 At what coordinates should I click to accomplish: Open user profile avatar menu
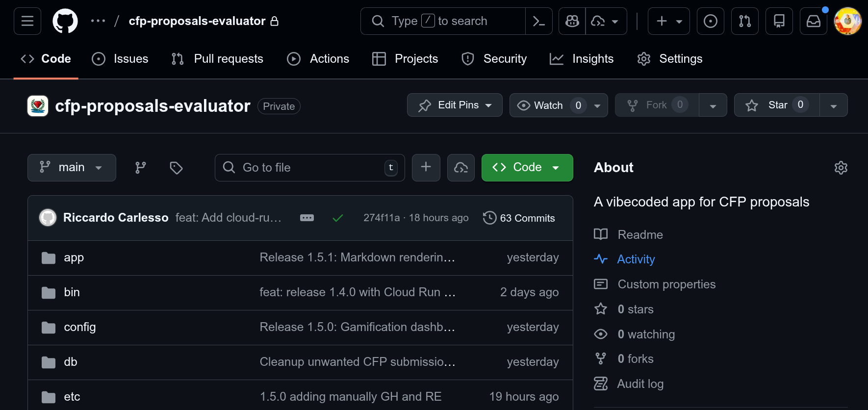pos(848,21)
